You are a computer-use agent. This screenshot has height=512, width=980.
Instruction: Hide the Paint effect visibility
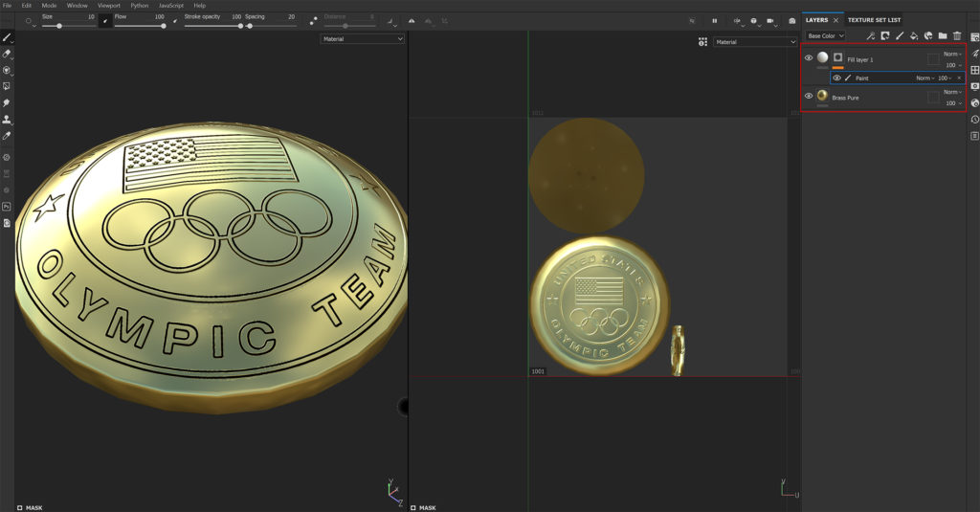[836, 78]
